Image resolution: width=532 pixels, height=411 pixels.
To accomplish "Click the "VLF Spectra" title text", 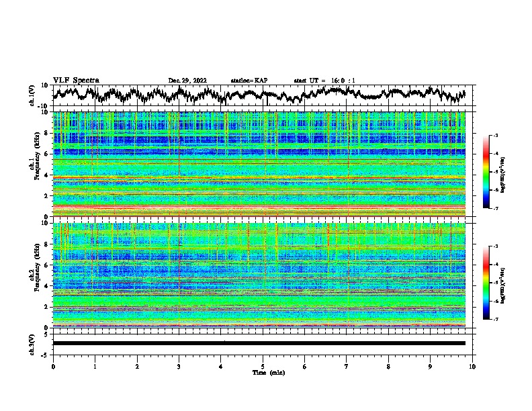I will point(76,81).
